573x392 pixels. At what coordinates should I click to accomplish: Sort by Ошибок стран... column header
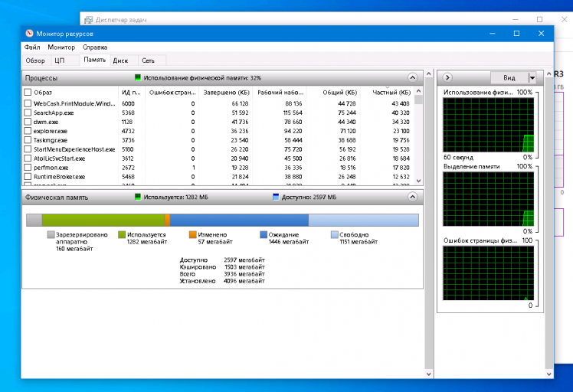tap(172, 92)
